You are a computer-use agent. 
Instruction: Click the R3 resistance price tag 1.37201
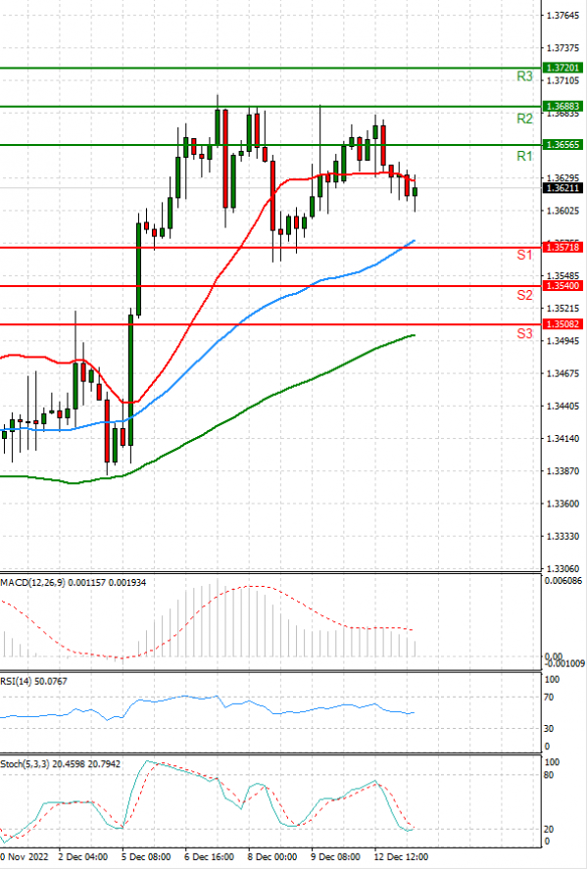coord(563,68)
